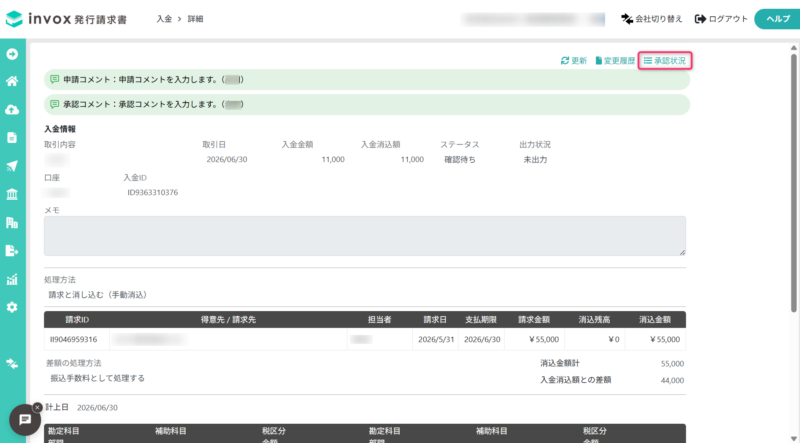Open the chart analytics icon in the sidebar

coord(12,279)
